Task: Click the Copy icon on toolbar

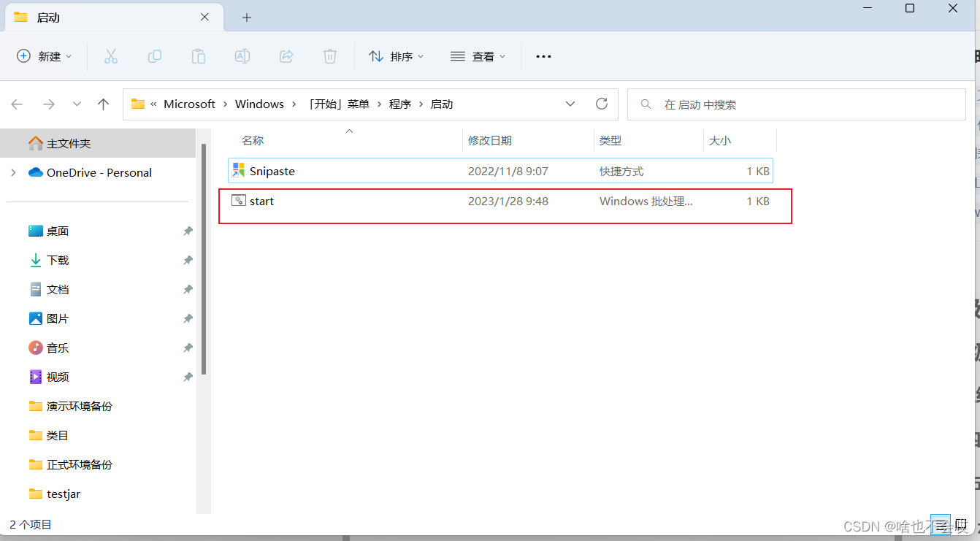Action: 155,56
